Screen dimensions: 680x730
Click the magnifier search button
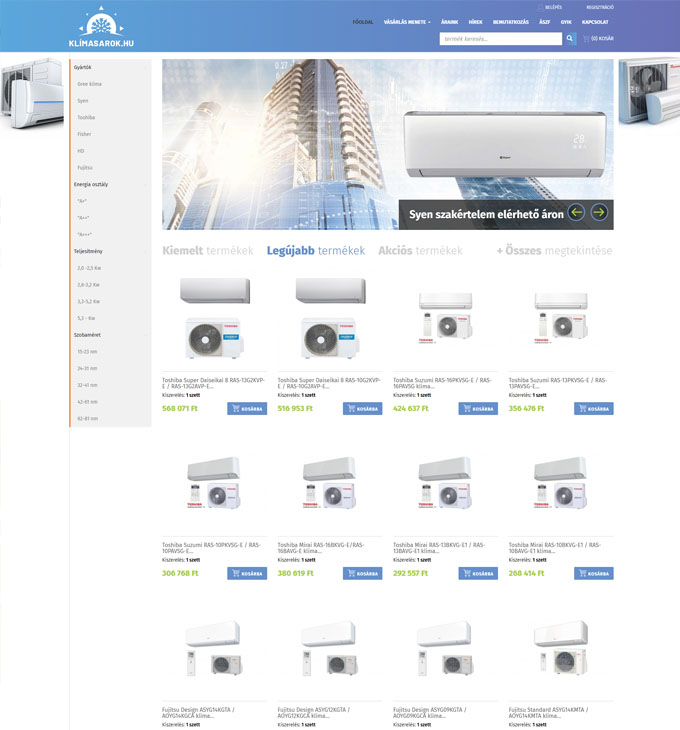point(570,39)
